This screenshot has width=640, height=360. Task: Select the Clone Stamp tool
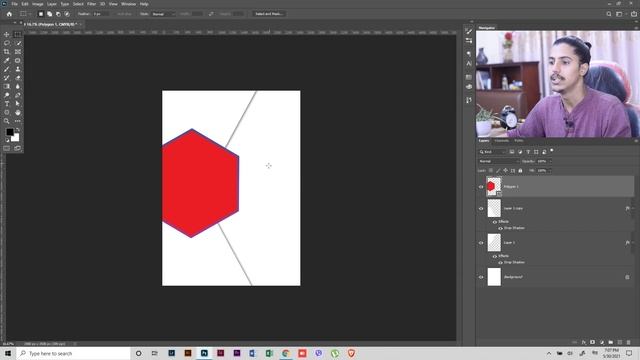(18, 69)
